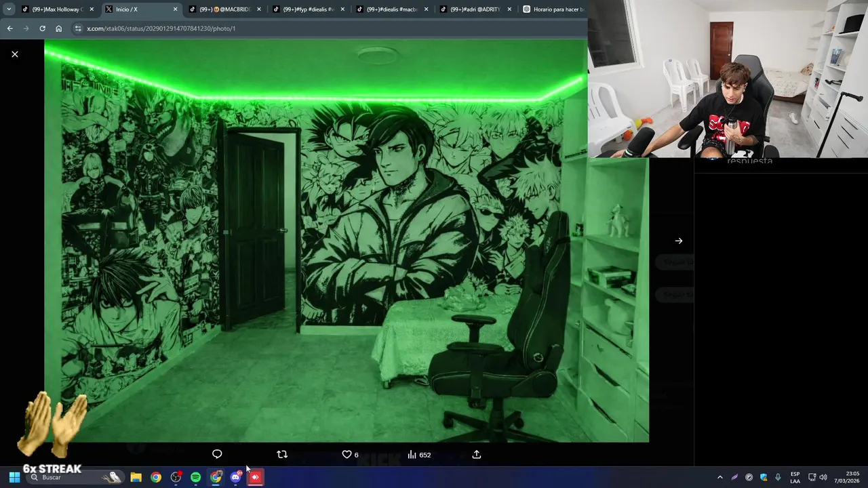Reload the page with refresh icon
Viewport: 868px width, 488px height.
[42, 28]
